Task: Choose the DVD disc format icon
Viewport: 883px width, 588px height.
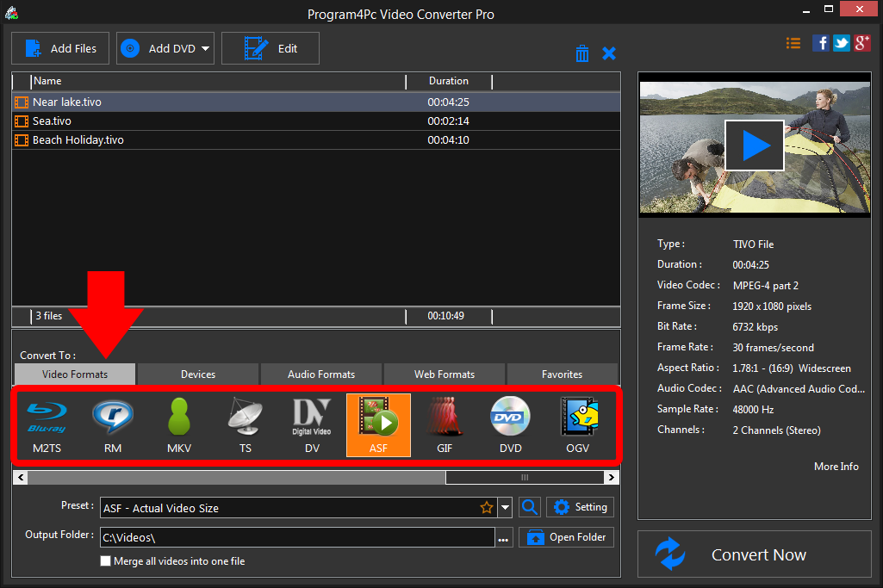Action: pyautogui.click(x=510, y=424)
